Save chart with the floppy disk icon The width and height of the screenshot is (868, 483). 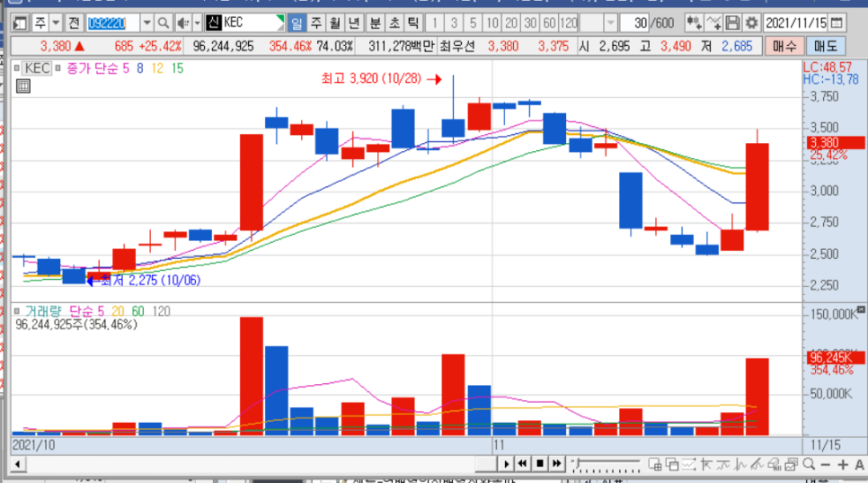732,22
